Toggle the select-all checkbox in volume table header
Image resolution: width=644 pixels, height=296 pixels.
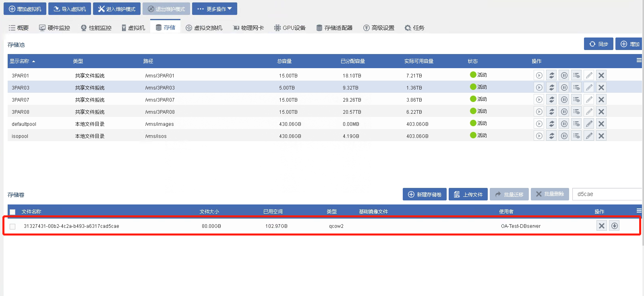pyautogui.click(x=12, y=212)
